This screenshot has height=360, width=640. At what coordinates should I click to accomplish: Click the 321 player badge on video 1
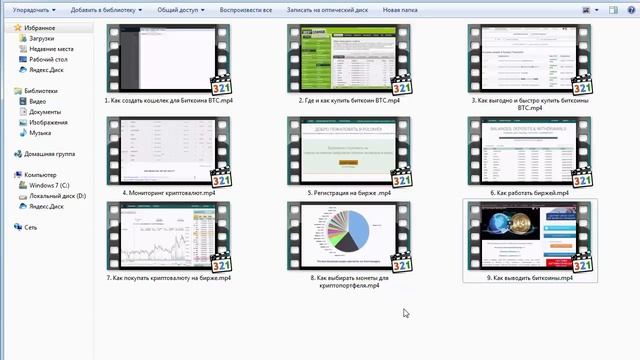click(x=221, y=84)
